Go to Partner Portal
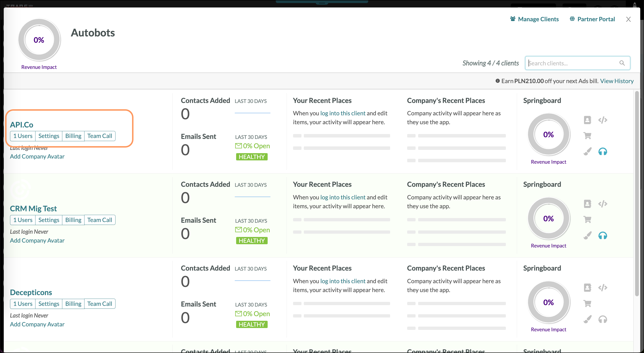Image resolution: width=644 pixels, height=353 pixels. [x=596, y=19]
